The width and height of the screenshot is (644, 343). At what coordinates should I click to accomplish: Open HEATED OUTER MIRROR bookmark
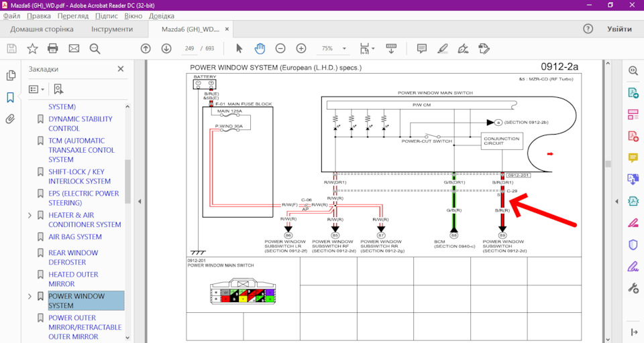pyautogui.click(x=73, y=279)
